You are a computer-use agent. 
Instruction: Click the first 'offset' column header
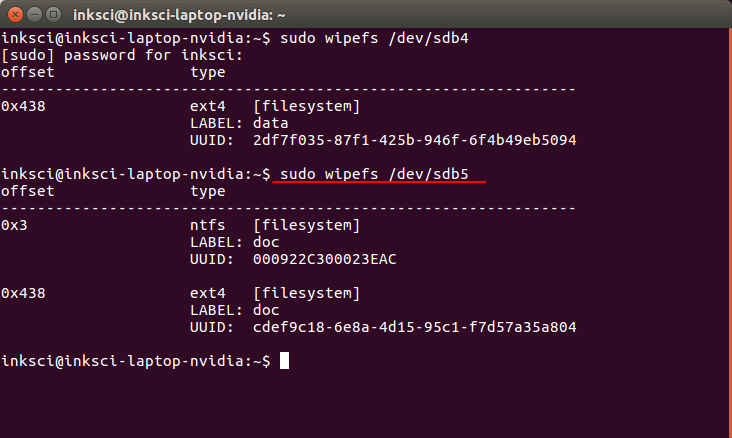26,72
